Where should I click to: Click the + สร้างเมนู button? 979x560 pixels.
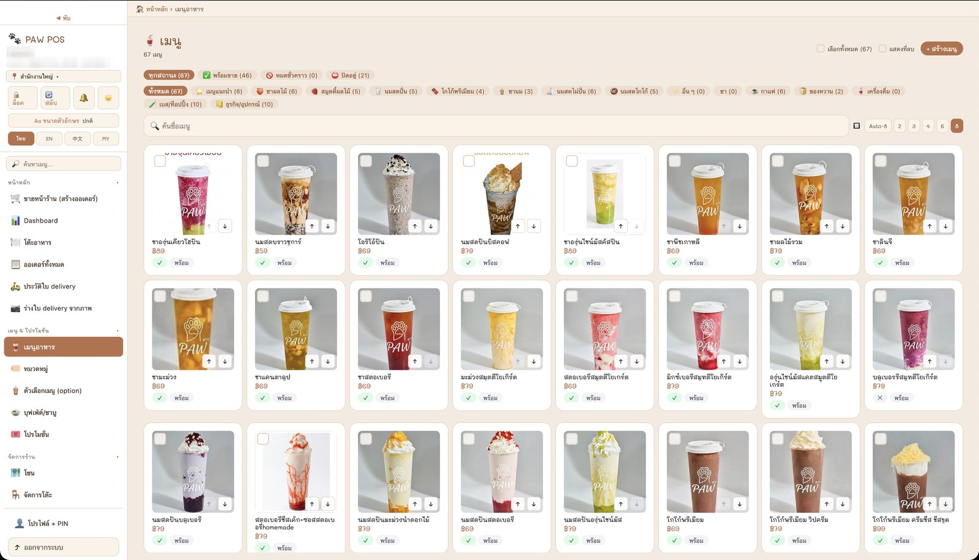[941, 48]
